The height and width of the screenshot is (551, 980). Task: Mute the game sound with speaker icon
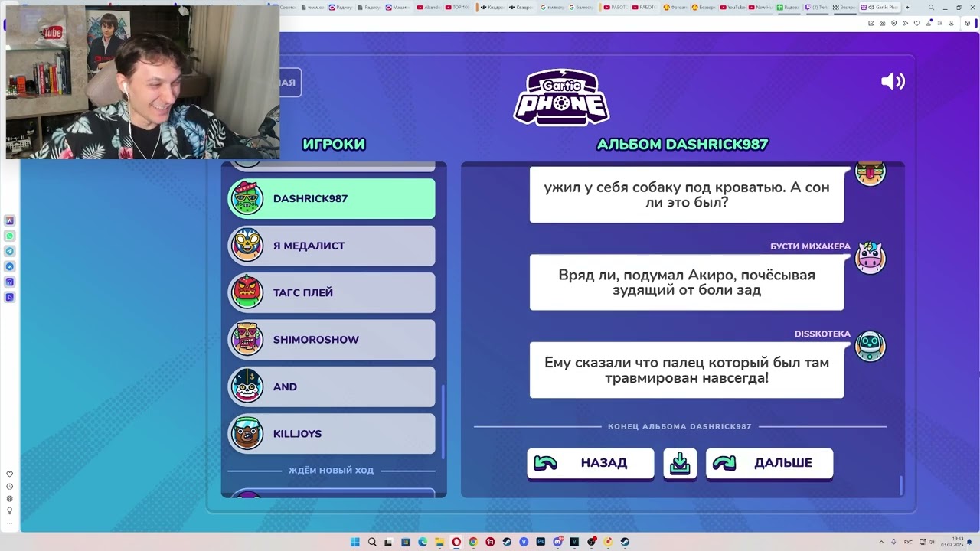click(893, 81)
